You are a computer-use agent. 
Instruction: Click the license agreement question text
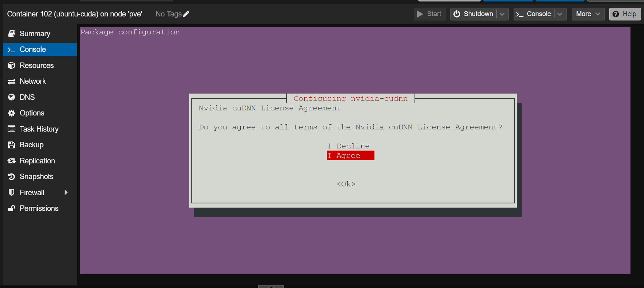(351, 127)
